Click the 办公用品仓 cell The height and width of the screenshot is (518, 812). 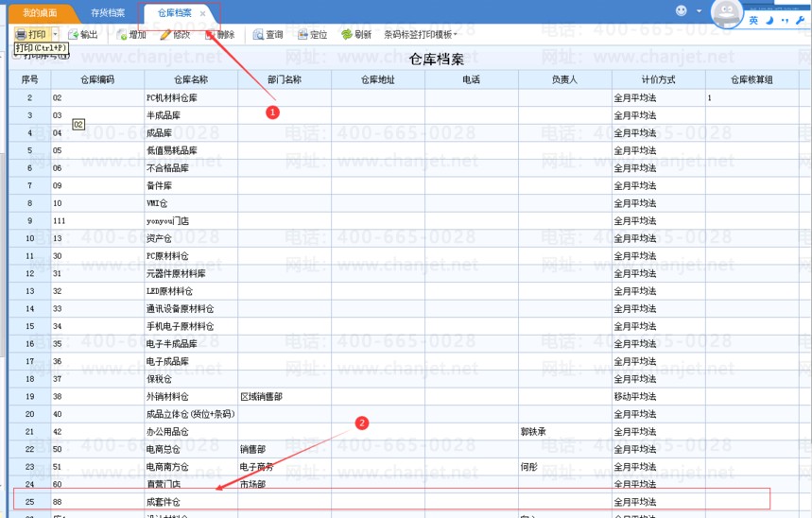[x=191, y=432]
